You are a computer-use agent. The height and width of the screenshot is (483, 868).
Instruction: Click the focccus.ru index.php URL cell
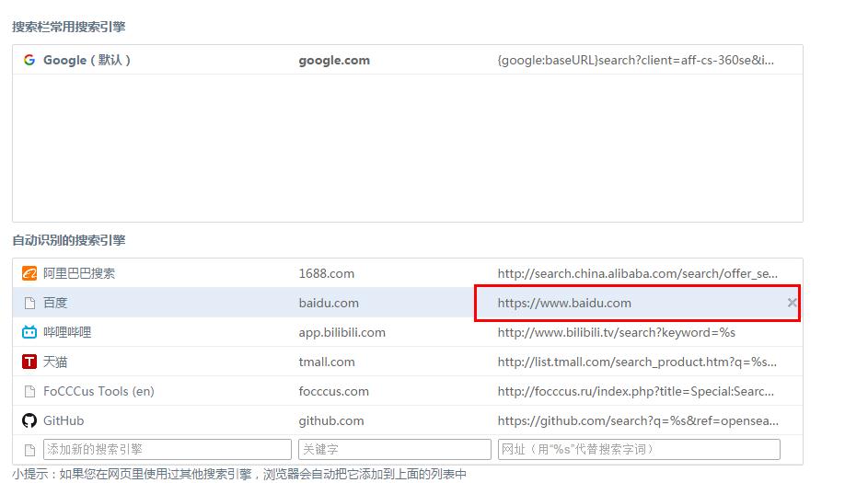[635, 391]
